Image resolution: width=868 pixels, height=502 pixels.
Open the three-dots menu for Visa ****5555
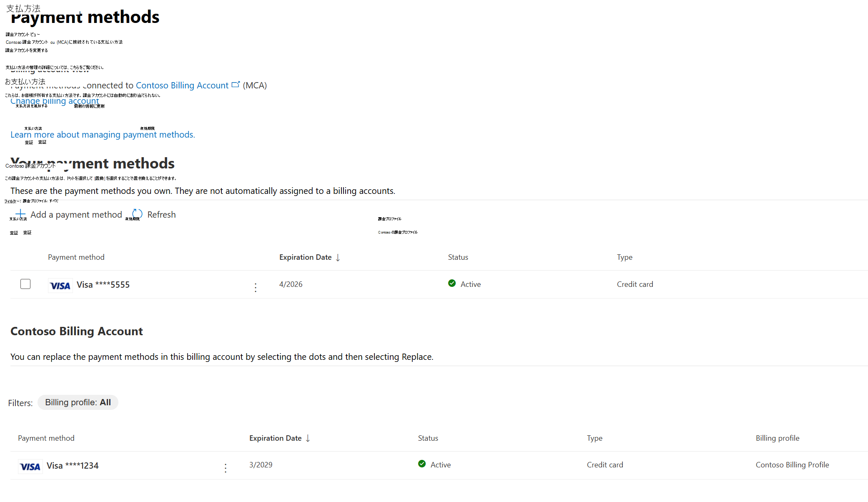tap(256, 287)
